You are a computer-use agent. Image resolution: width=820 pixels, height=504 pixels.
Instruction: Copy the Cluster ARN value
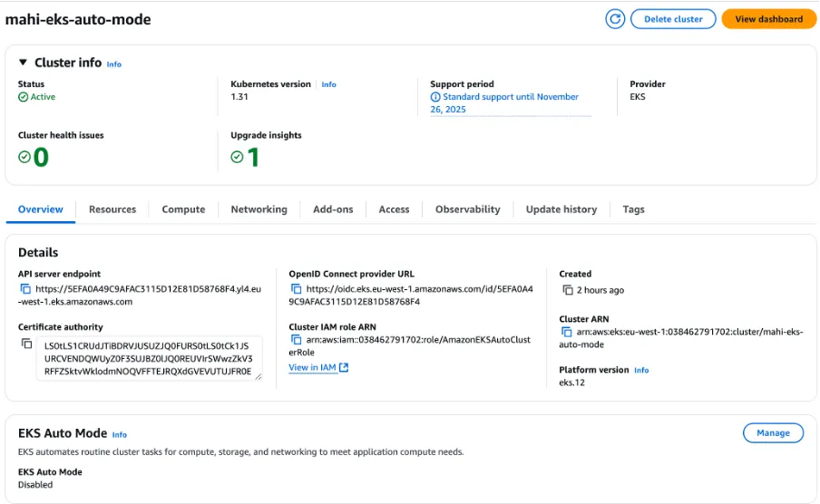tap(566, 332)
